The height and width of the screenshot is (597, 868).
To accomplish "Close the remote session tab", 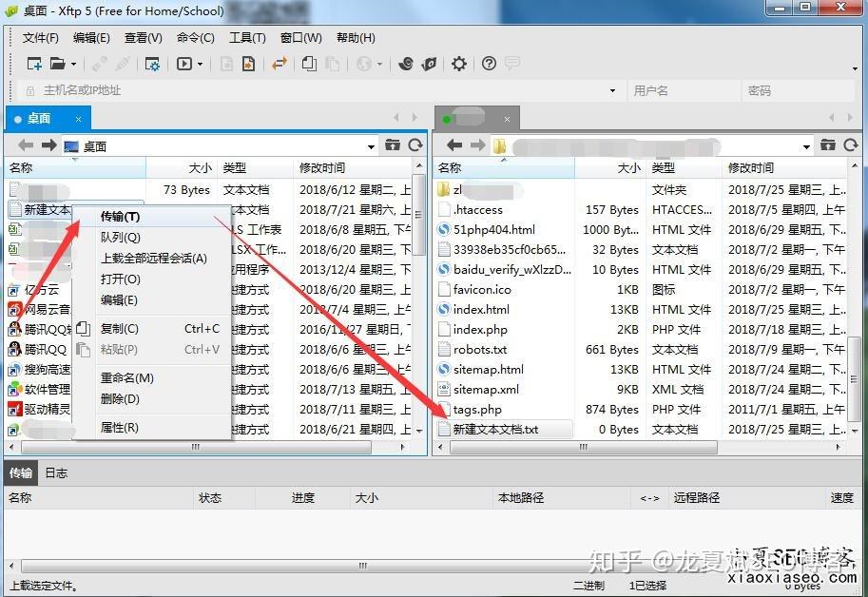I will coord(507,119).
